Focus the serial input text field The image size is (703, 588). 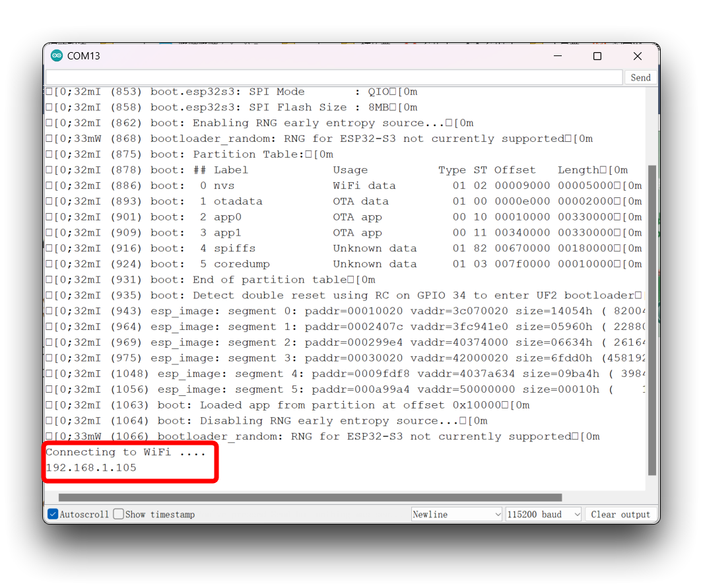tap(334, 77)
